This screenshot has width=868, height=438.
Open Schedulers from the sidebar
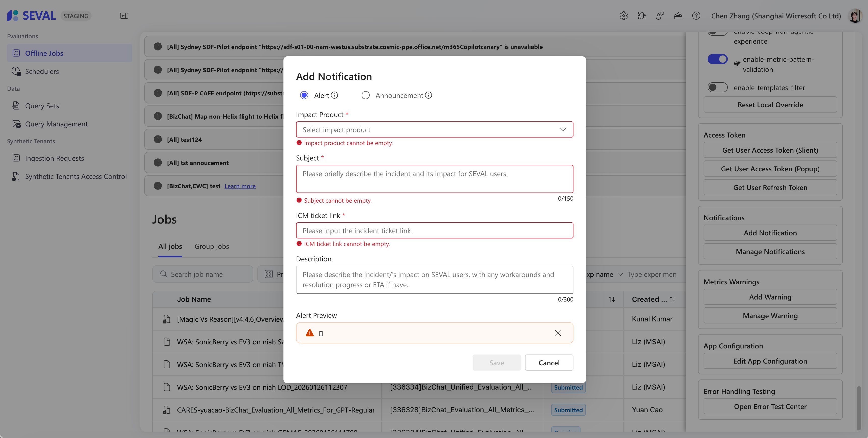pos(42,71)
